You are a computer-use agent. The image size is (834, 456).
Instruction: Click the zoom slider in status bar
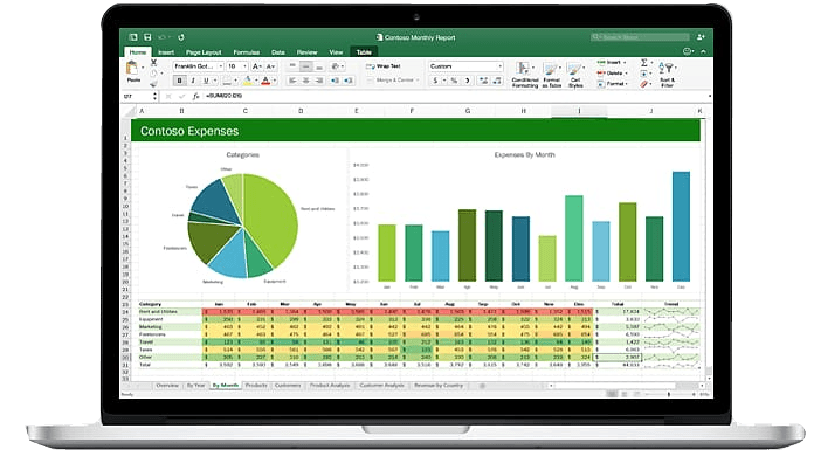[669, 394]
